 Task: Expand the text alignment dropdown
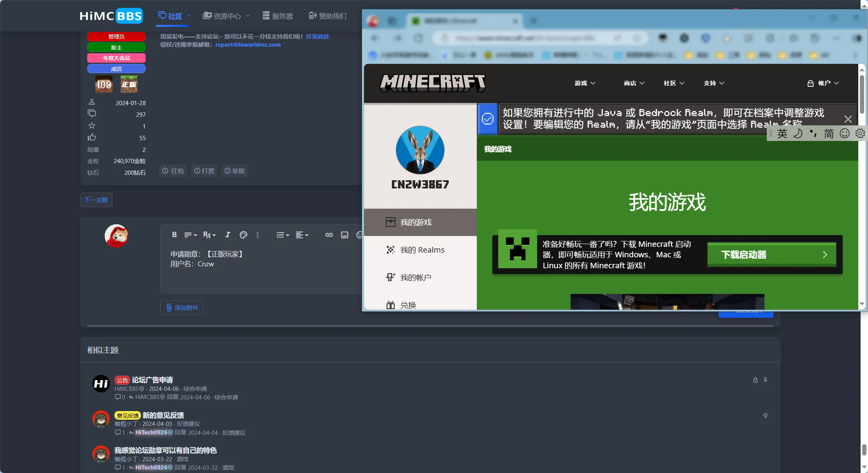(x=302, y=235)
